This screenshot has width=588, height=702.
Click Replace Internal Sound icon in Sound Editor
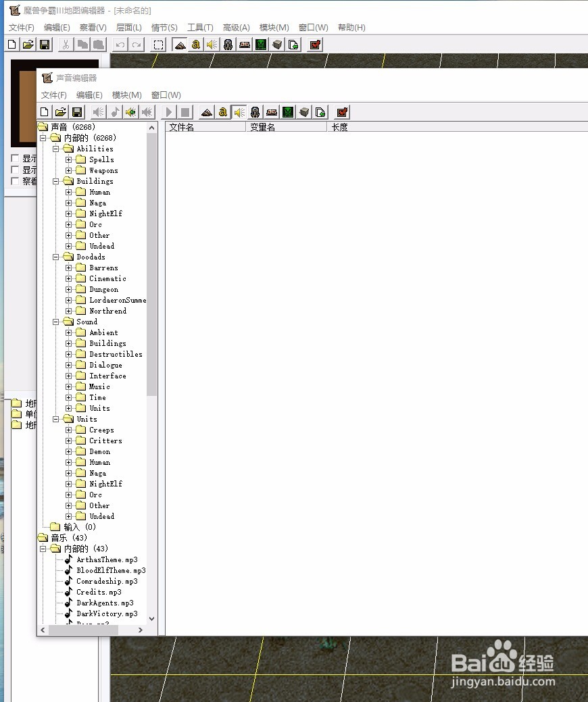(x=147, y=112)
